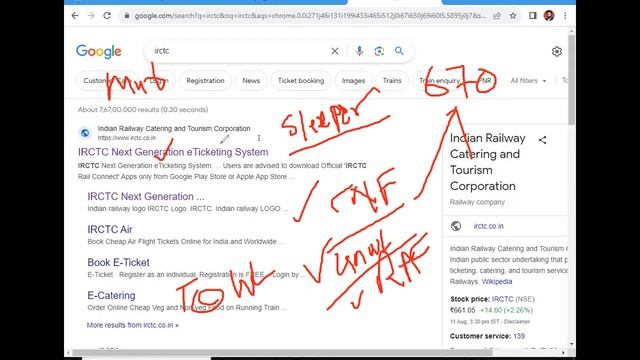Open the E-Catering link
Viewport: 640px width, 360px height.
coord(111,295)
